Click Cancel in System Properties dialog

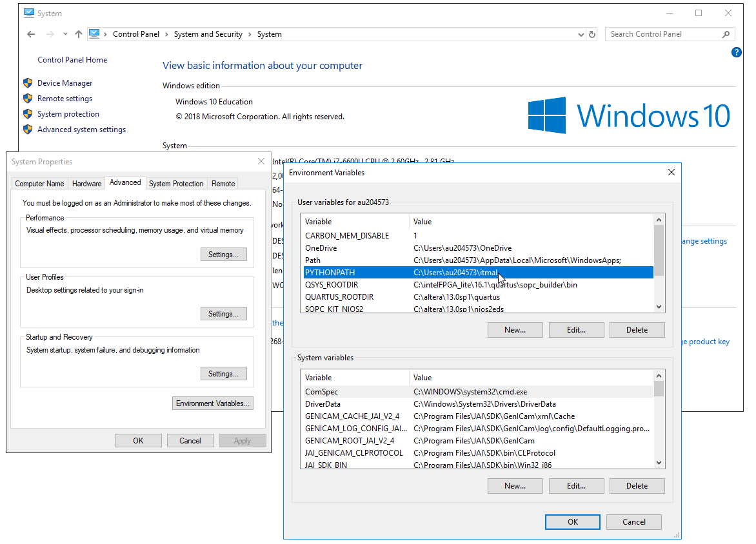[x=190, y=440]
